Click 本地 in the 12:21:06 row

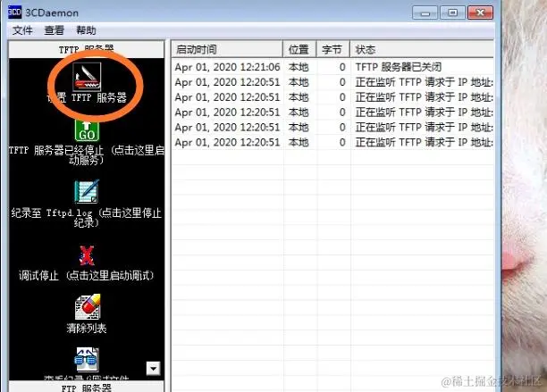pyautogui.click(x=299, y=67)
